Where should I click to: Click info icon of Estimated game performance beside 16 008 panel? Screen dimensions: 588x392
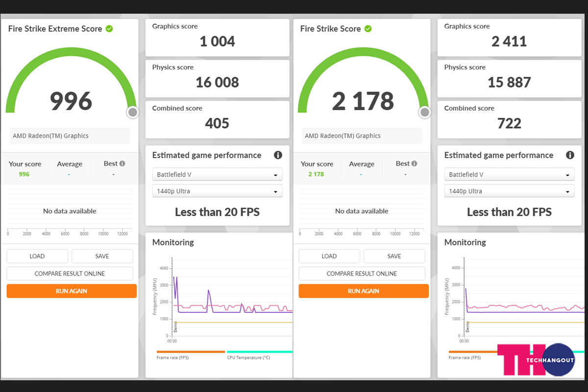click(x=278, y=155)
